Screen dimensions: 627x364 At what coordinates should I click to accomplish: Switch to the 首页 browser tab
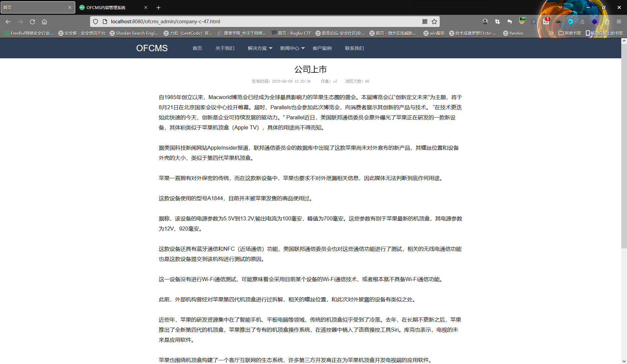34,7
